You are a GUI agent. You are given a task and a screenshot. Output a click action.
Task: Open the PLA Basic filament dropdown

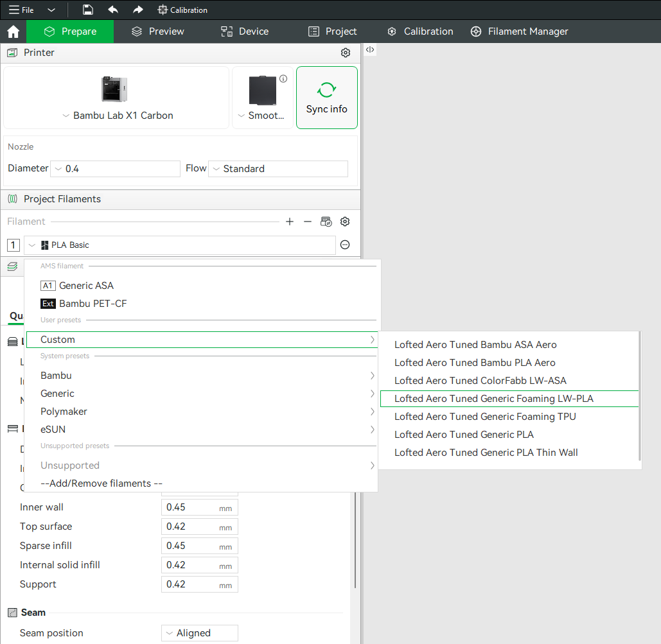pos(180,245)
